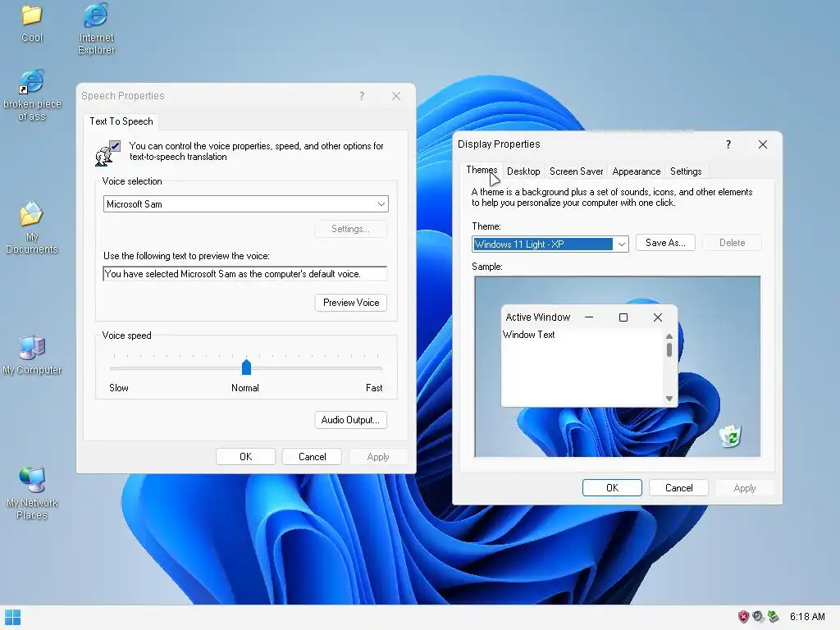Click the Preview Voice button

pos(351,303)
